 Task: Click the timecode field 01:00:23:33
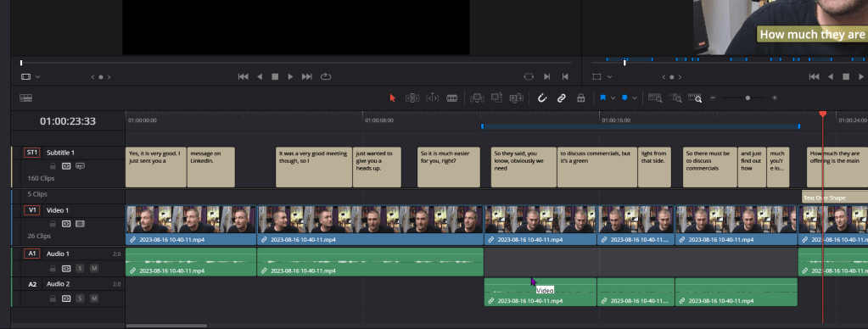click(68, 121)
